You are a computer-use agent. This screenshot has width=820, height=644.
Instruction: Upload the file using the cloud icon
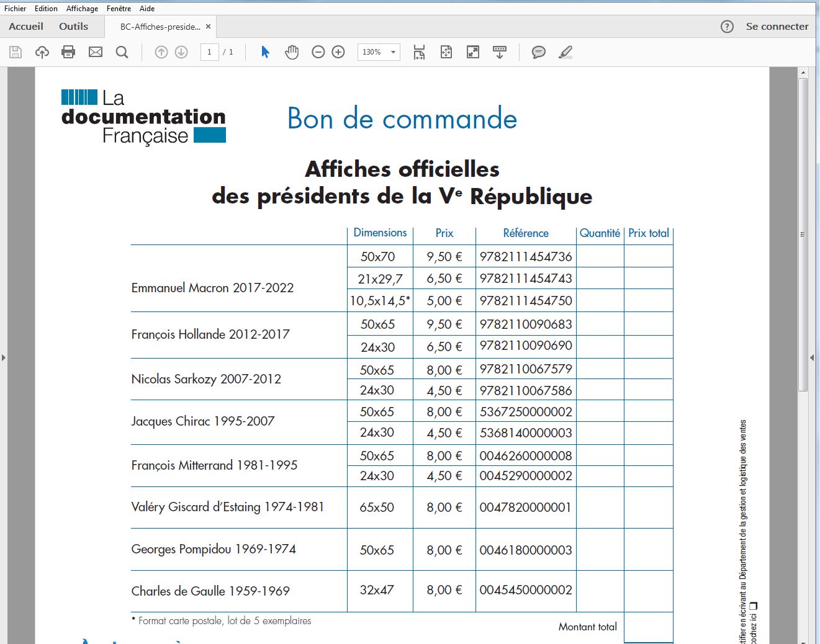click(x=42, y=52)
